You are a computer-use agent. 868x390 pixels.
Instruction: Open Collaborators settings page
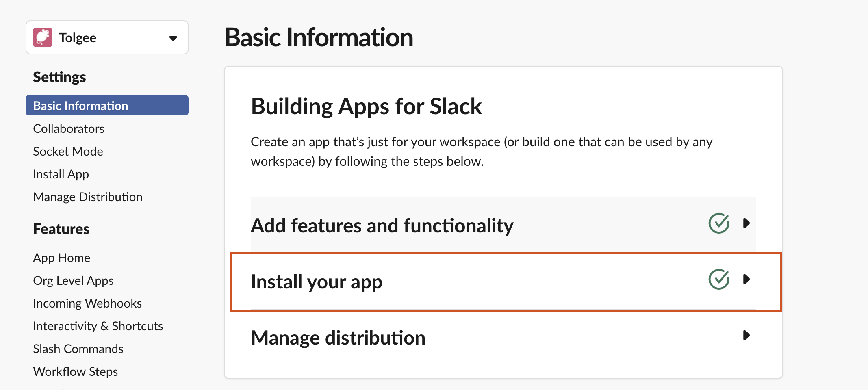[x=69, y=128]
